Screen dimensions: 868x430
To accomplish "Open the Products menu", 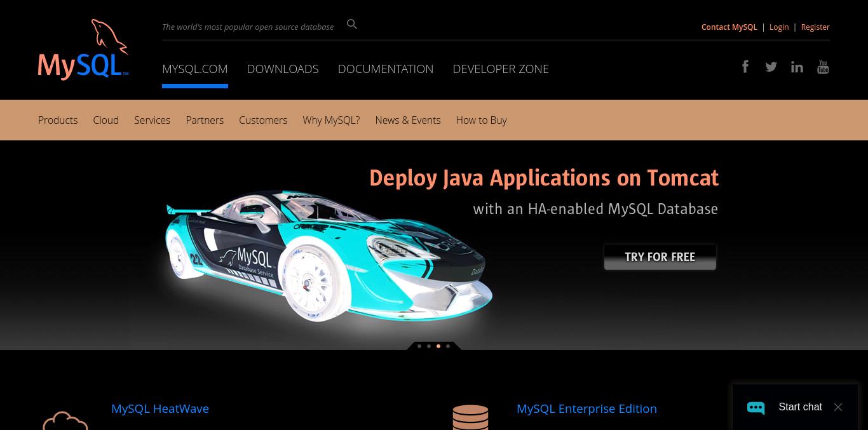I will pos(58,120).
